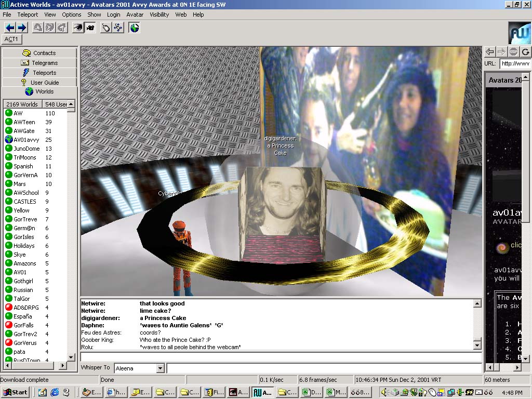Click the URL address field
532x399 pixels.
tap(515, 64)
